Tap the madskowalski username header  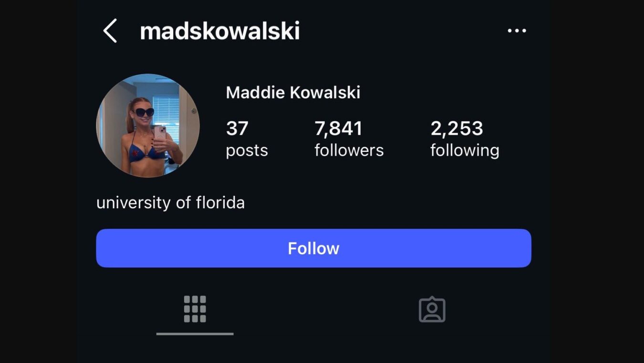pos(220,31)
